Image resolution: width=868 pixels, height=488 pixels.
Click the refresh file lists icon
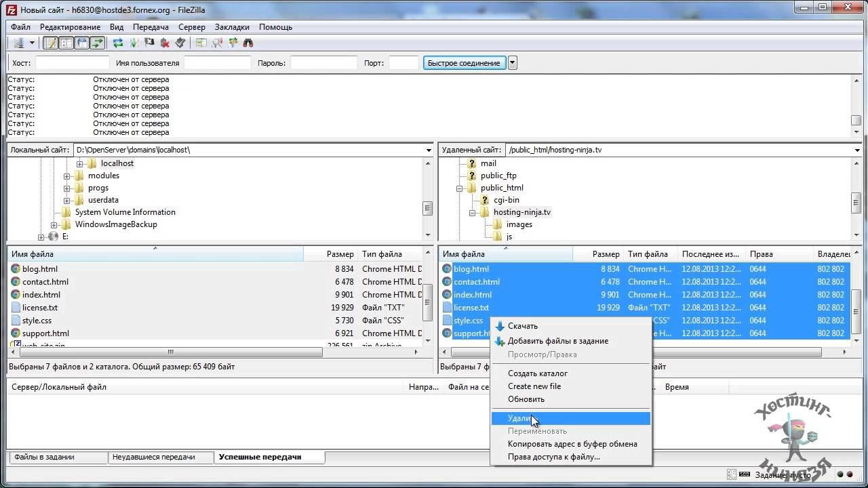[x=118, y=43]
